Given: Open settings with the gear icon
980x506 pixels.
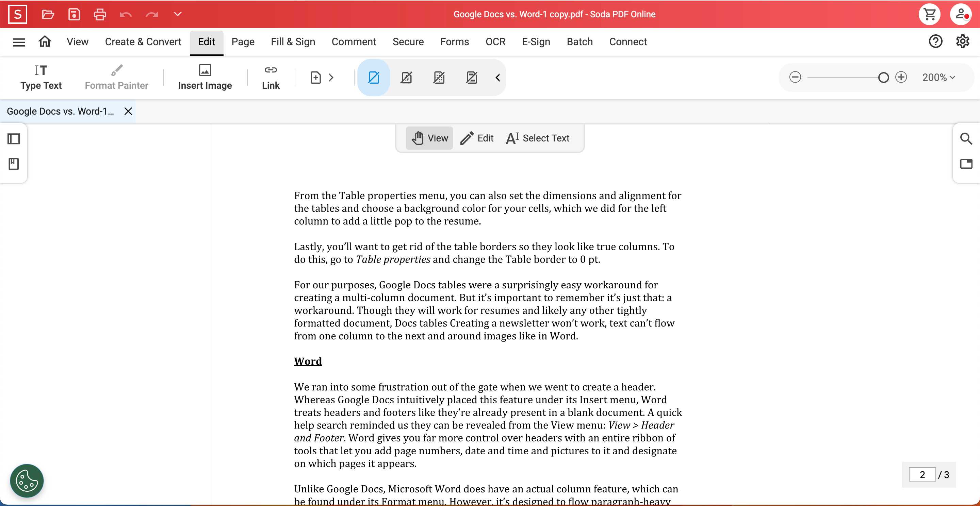Looking at the screenshot, I should (963, 41).
